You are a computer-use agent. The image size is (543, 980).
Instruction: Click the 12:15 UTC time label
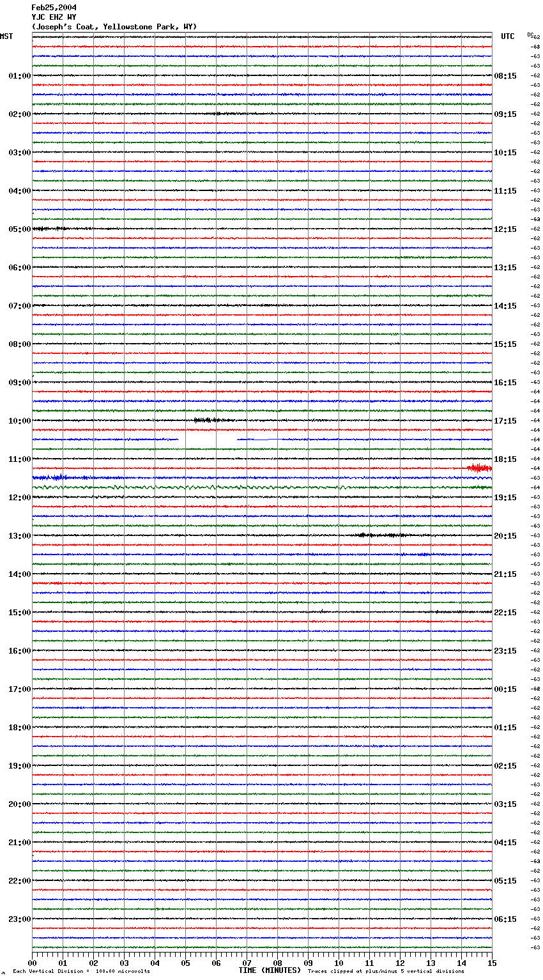tap(505, 229)
